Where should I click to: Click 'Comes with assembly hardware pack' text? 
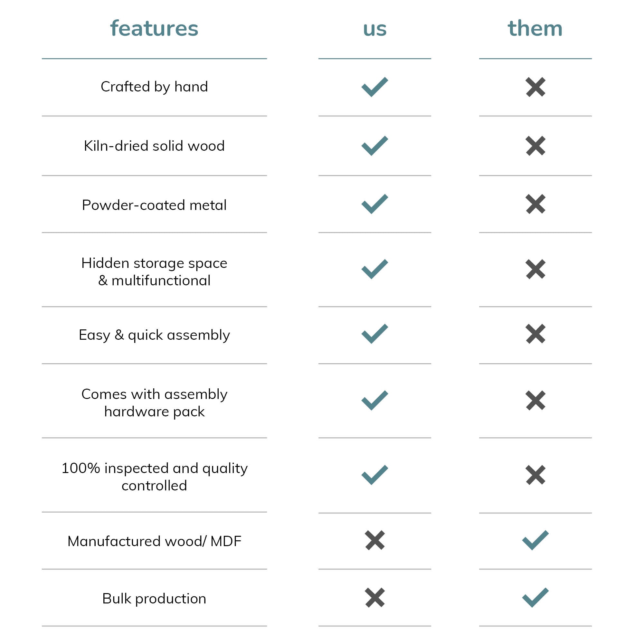(x=154, y=403)
